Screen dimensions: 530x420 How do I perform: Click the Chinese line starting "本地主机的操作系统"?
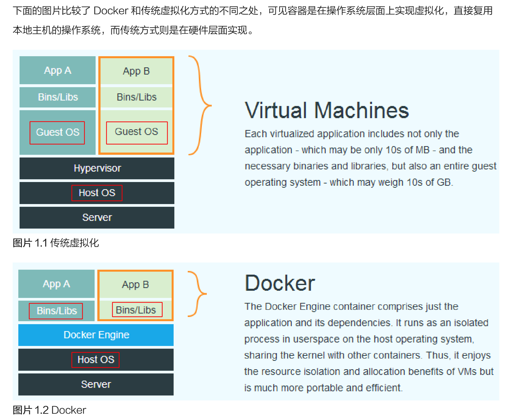pyautogui.click(x=133, y=30)
